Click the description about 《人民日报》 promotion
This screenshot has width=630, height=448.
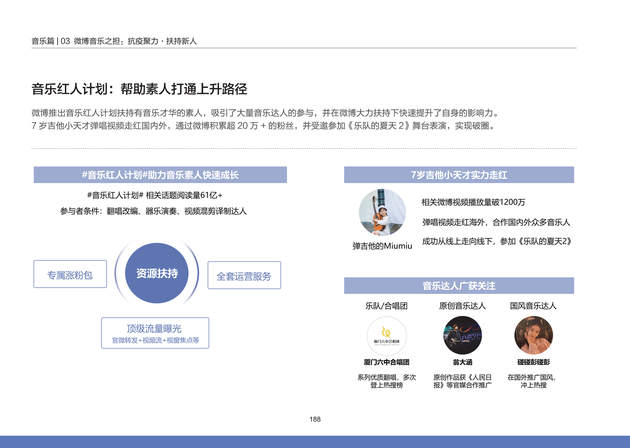(x=462, y=381)
